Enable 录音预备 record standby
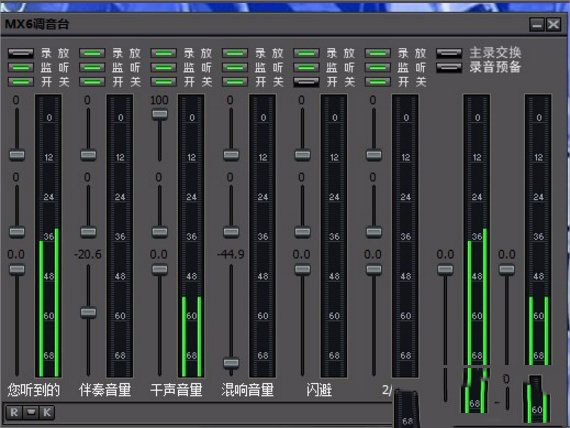Viewport: 570px width, 428px height. (449, 67)
